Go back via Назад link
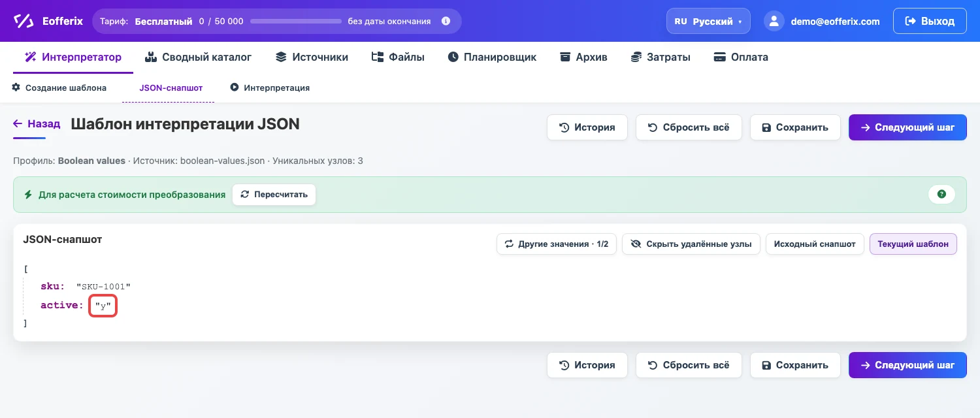980x418 pixels. 37,123
